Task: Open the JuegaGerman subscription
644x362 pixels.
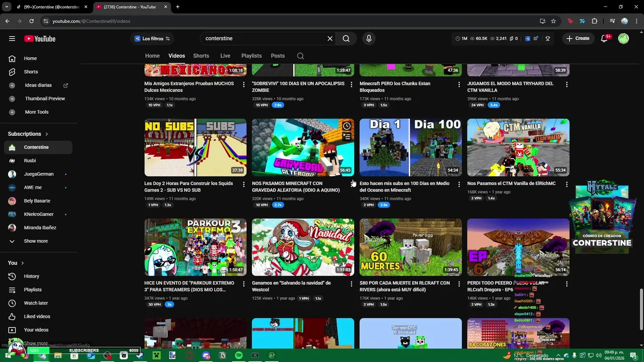Action: tap(38, 174)
